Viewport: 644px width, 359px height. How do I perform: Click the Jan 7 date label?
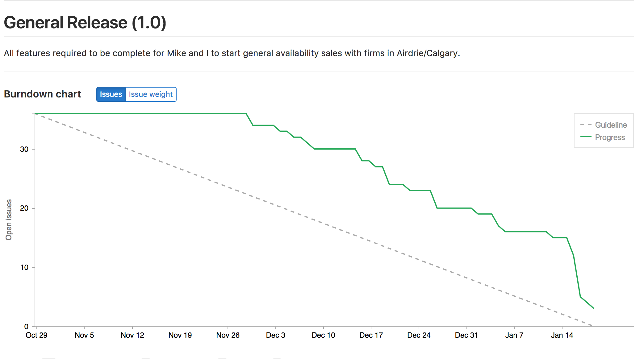click(x=514, y=335)
